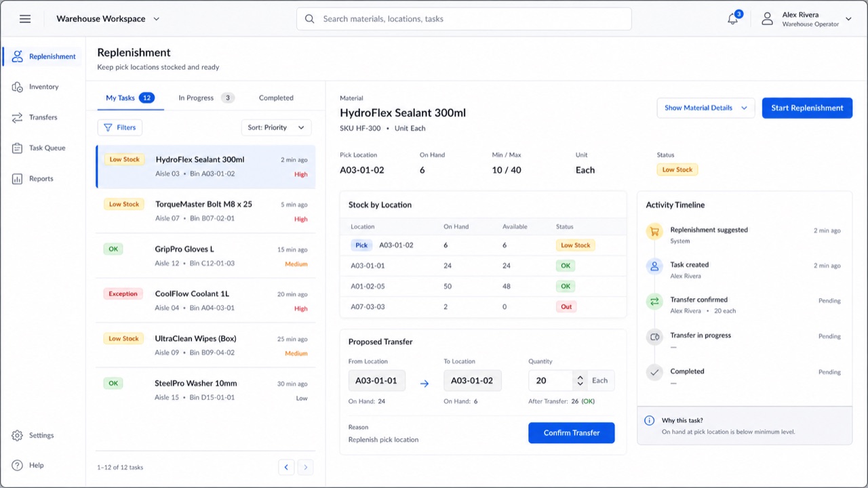868x488 pixels.
Task: Click Confirm Transfer button
Action: tap(572, 433)
